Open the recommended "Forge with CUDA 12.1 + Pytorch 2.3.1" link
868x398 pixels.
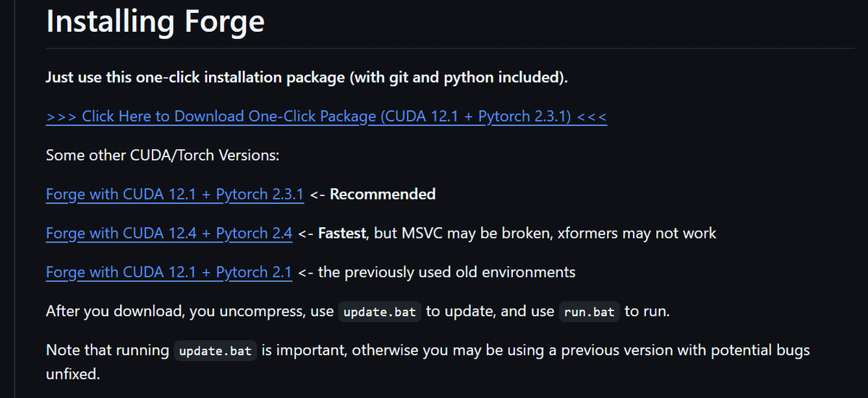coord(174,194)
